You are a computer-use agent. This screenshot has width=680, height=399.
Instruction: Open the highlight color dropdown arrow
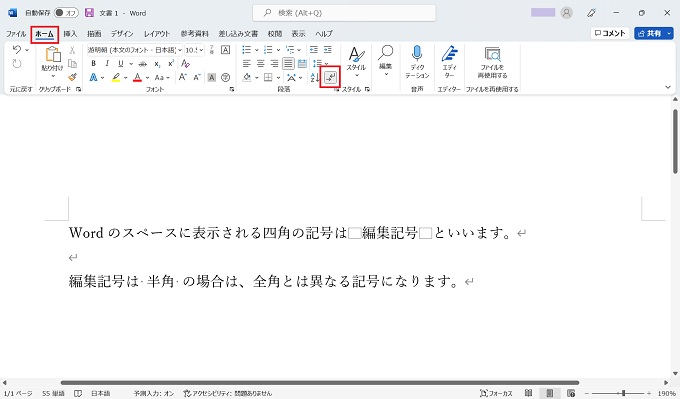126,78
